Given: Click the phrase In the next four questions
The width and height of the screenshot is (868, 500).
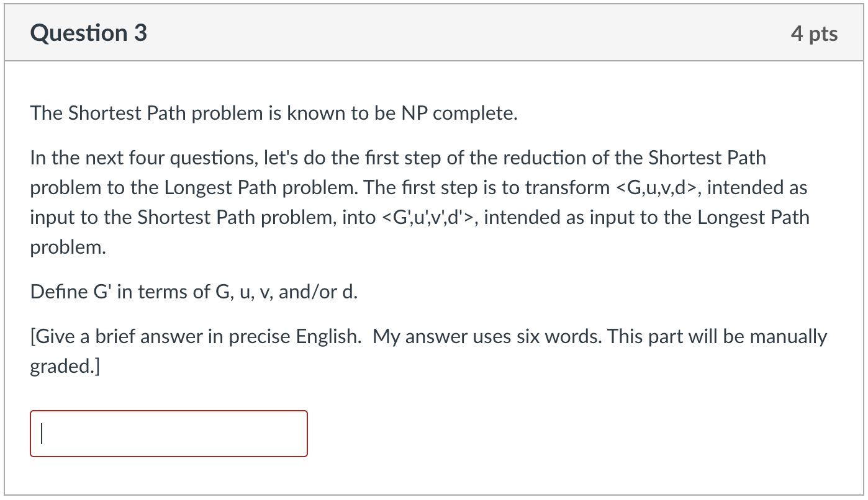Looking at the screenshot, I should tap(145, 158).
